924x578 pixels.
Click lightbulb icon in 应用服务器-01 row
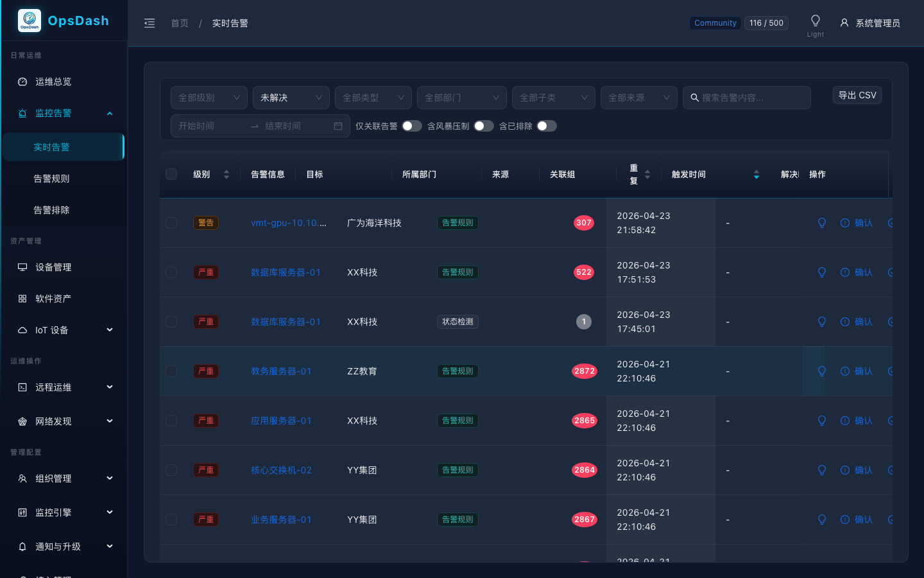[x=822, y=421]
